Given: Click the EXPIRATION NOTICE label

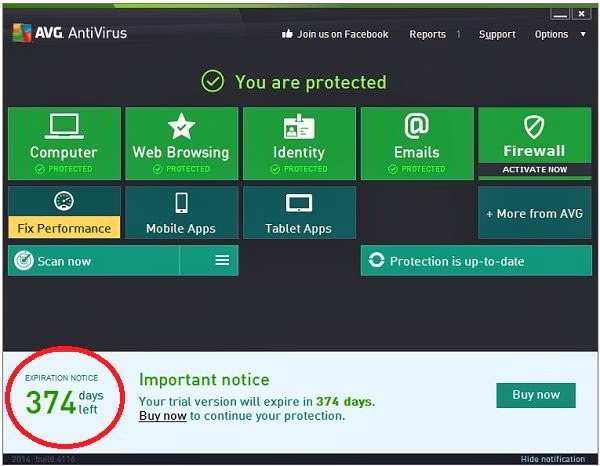Looking at the screenshot, I should [62, 378].
